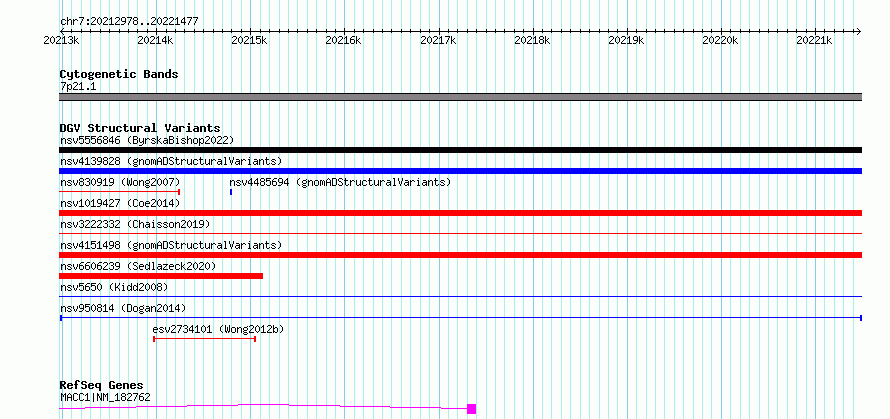The width and height of the screenshot is (890, 419).
Task: Open the nsv5556846 (ByrskaBishop2022) variant label
Action: coord(147,140)
